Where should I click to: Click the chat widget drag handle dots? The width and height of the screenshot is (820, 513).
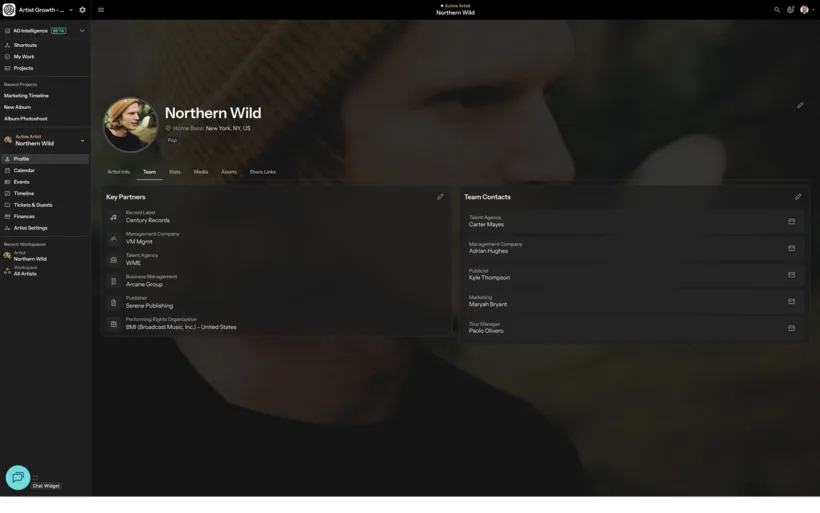point(36,477)
